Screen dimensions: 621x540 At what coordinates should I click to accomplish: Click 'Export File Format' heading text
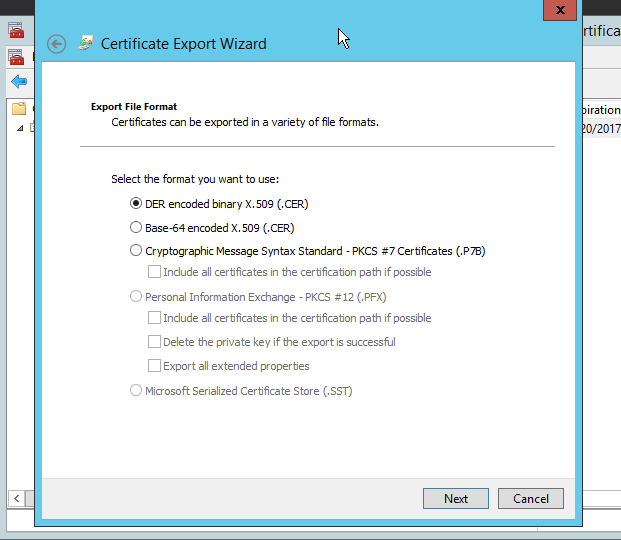(134, 107)
